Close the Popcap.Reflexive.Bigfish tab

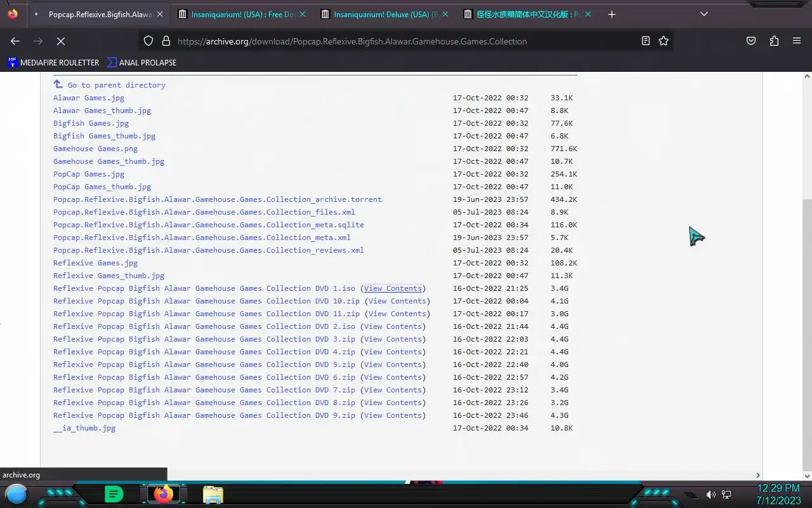pyautogui.click(x=159, y=14)
